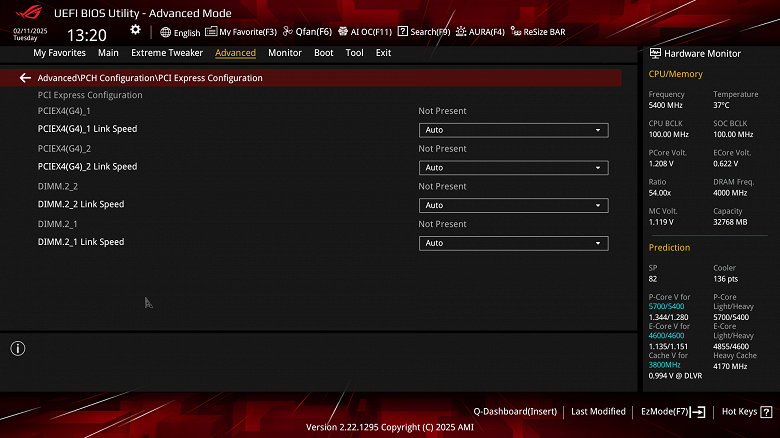
Task: Go to the Monitor tab
Action: 285,53
